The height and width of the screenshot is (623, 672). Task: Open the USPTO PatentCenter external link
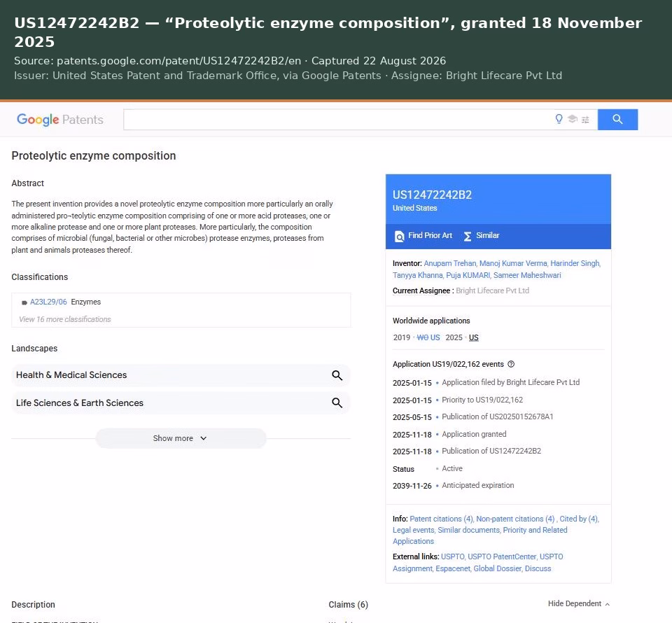[501, 556]
